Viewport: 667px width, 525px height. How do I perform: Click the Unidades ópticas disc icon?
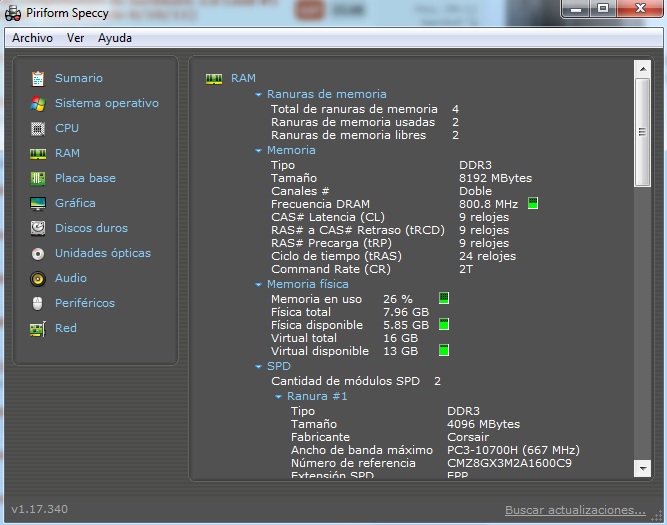click(38, 254)
